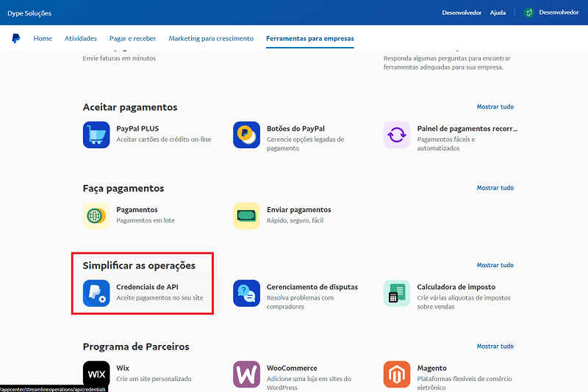Show all Programa de Parceiros tools
The image size is (588, 392).
495,346
